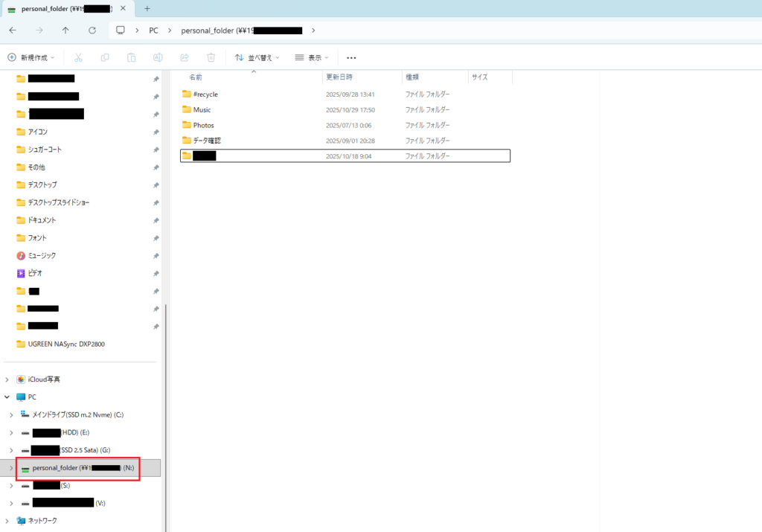Click PC in the address bar breadcrumb
The width and height of the screenshot is (762, 532).
[153, 31]
